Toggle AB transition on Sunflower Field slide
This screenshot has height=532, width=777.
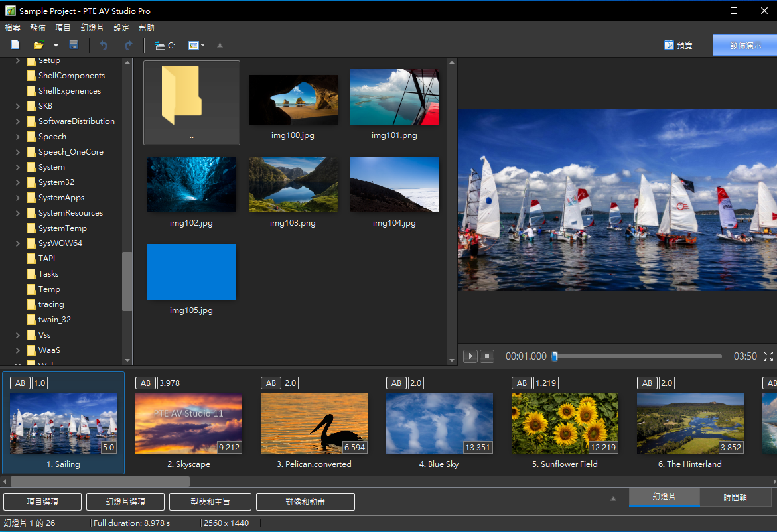(x=522, y=383)
